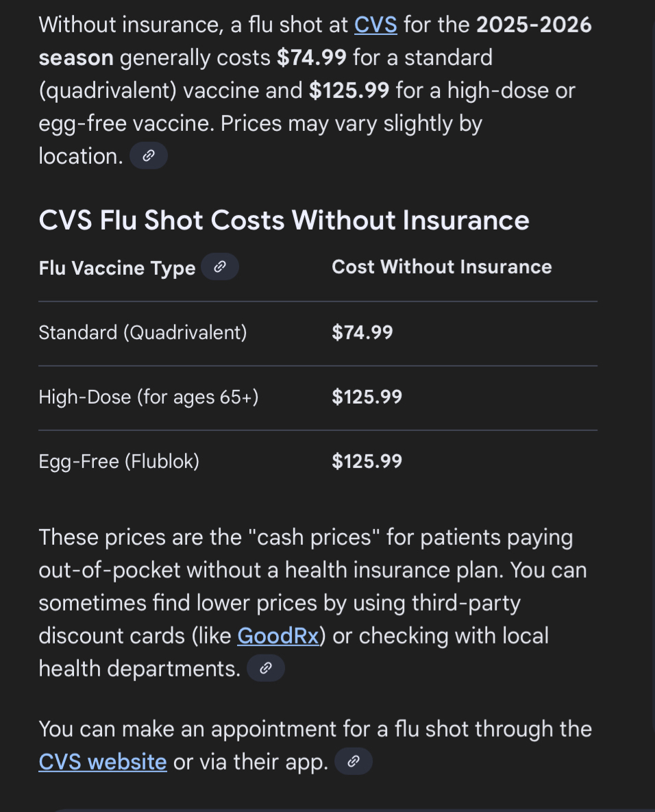The image size is (655, 812).
Task: Click the $74.99 price in the table
Action: pos(362,333)
